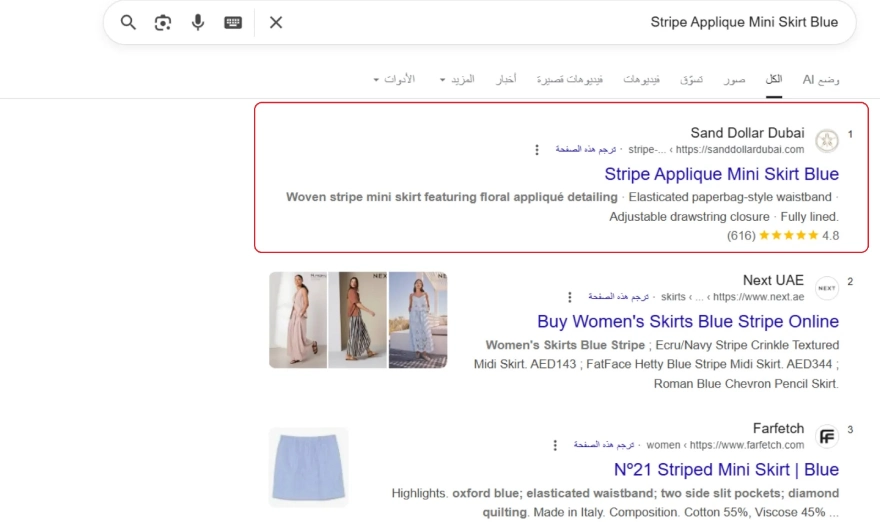The image size is (880, 522).
Task: Click the www.farfetch.com URL
Action: pyautogui.click(x=746, y=445)
